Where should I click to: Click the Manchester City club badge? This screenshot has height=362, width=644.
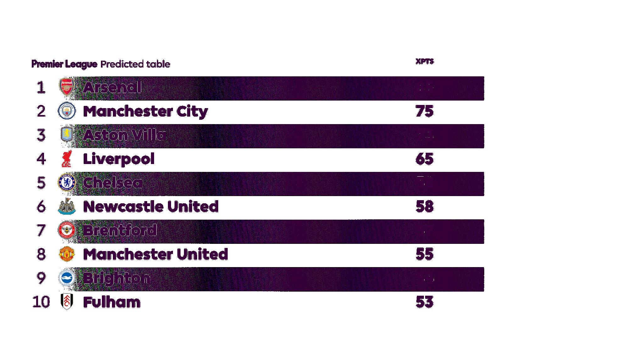[x=67, y=111]
